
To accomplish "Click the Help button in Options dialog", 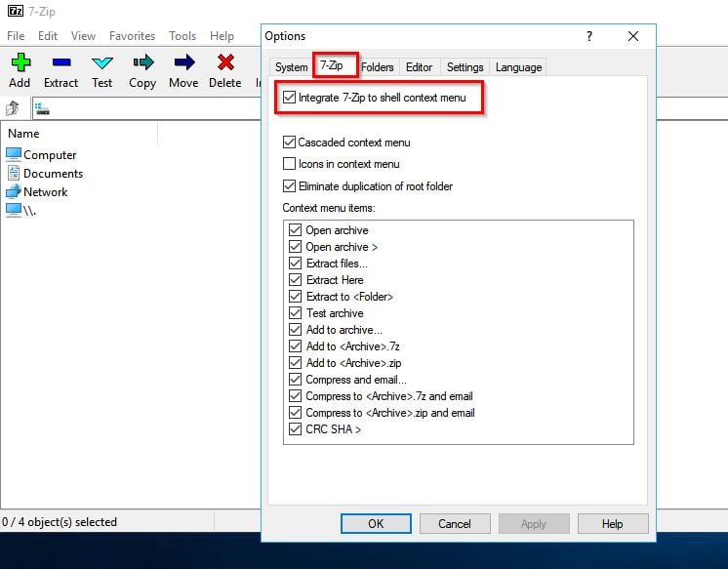I will point(613,524).
